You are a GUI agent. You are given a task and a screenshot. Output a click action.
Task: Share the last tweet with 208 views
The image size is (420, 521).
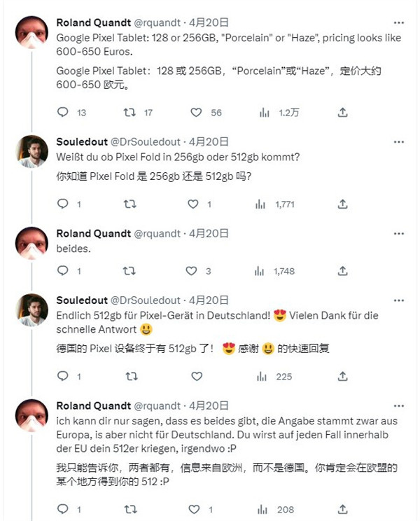tap(342, 510)
